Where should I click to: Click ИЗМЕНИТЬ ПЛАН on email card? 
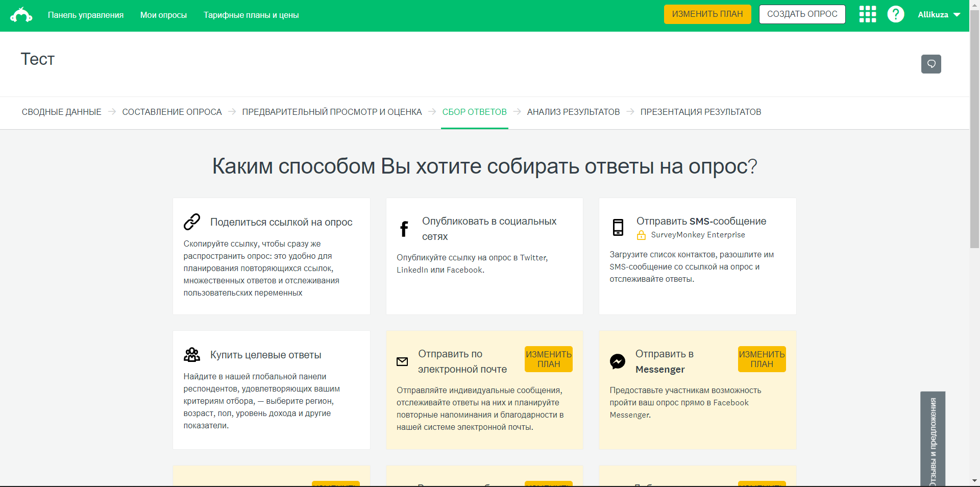(x=549, y=359)
